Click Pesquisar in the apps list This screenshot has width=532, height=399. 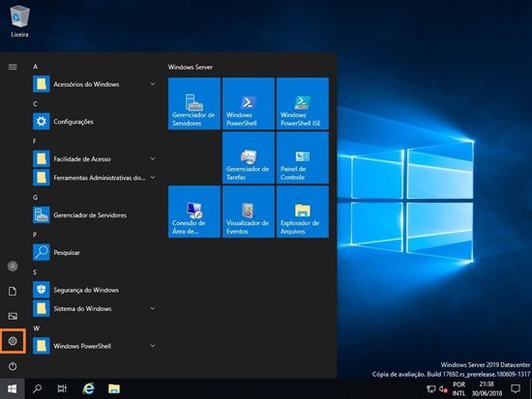point(95,252)
